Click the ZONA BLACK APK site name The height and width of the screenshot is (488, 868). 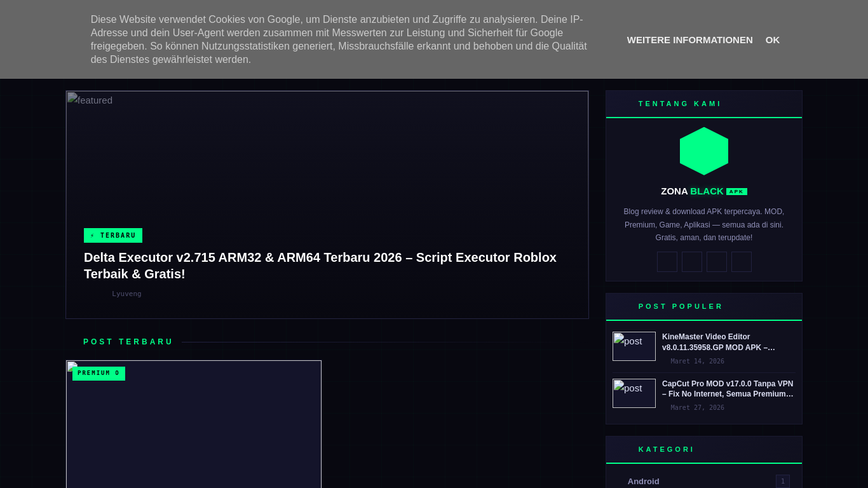click(704, 191)
